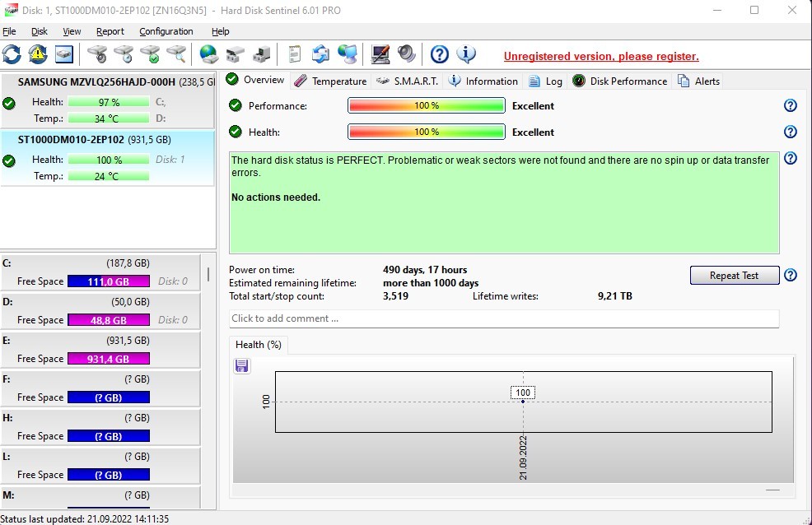The height and width of the screenshot is (525, 812).
Task: Click the disk panel icon in toolbar
Action: pos(63,54)
